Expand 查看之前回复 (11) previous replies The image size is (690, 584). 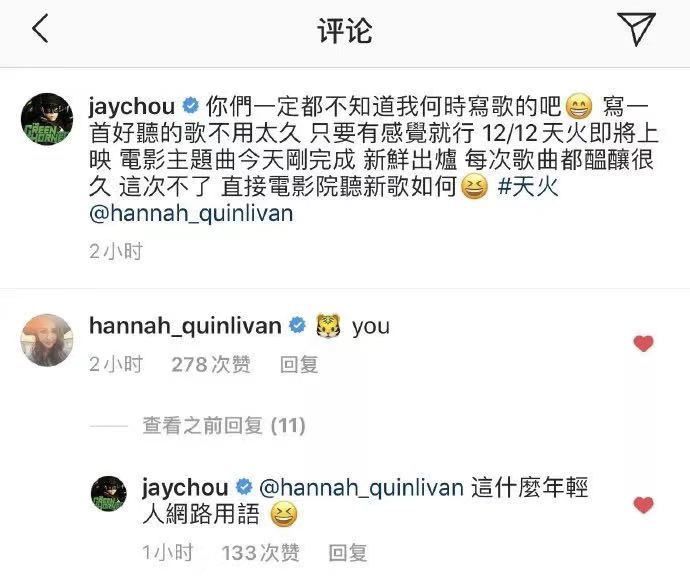pos(224,426)
